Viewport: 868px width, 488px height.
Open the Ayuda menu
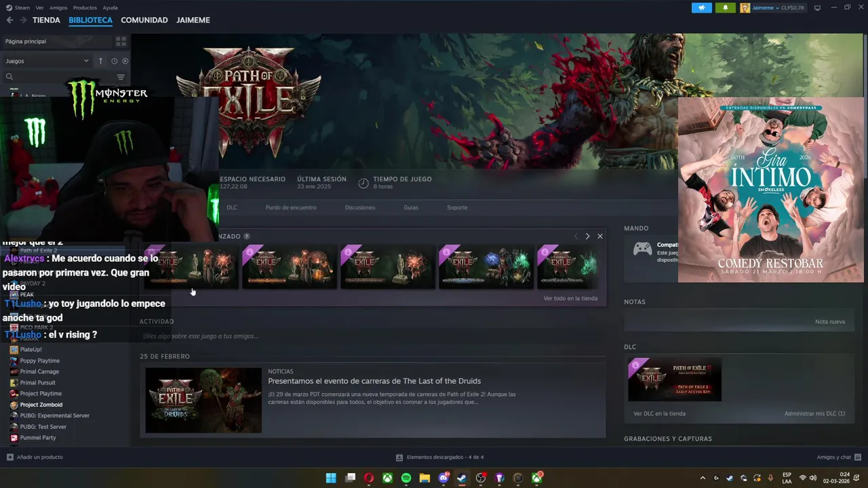(x=110, y=7)
